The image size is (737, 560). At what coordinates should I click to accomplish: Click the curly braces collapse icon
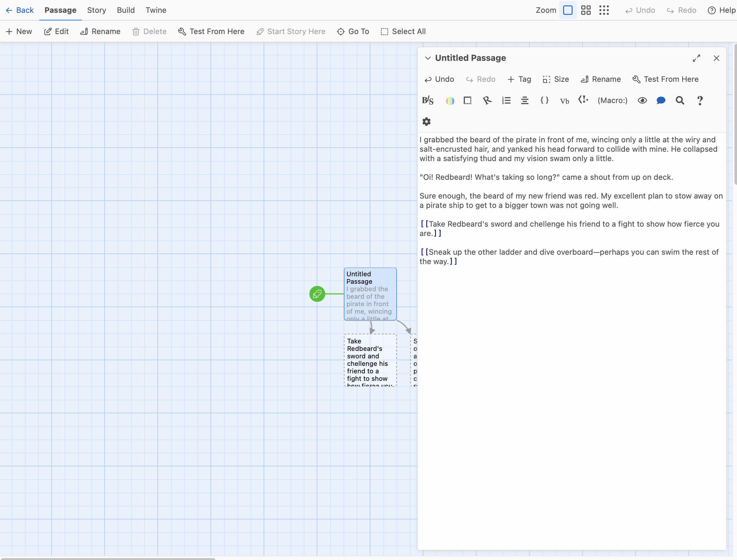(544, 101)
